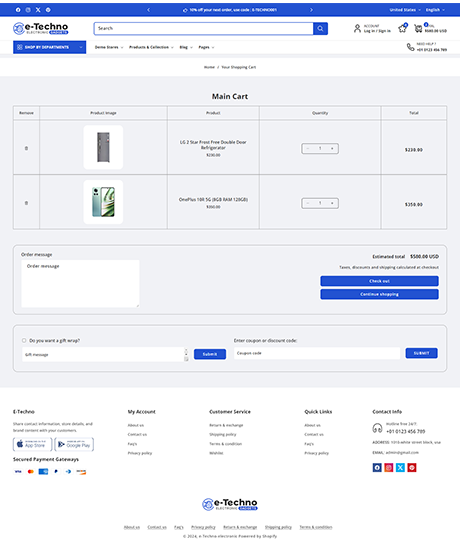This screenshot has height=550, width=460.
Task: Click the OnePlus phone thumbnail
Action: [103, 202]
